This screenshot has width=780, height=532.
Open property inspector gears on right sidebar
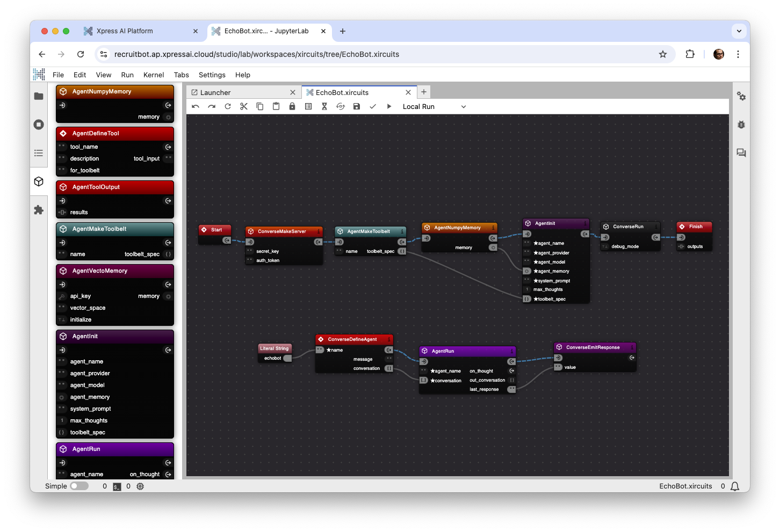click(x=741, y=96)
